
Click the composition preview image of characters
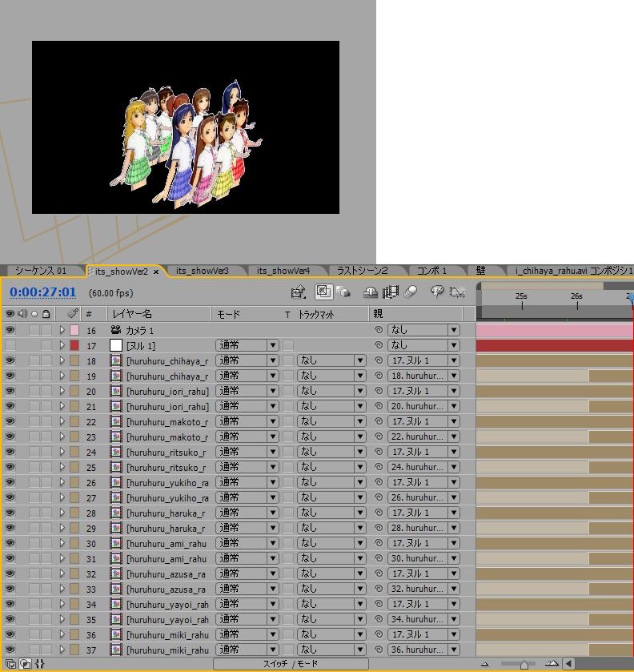186,127
